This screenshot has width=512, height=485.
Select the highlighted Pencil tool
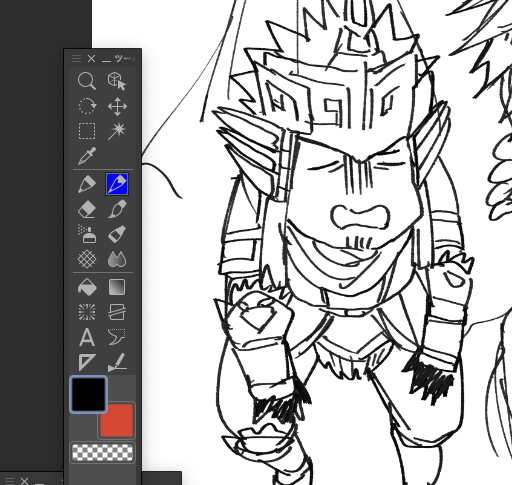pyautogui.click(x=117, y=184)
